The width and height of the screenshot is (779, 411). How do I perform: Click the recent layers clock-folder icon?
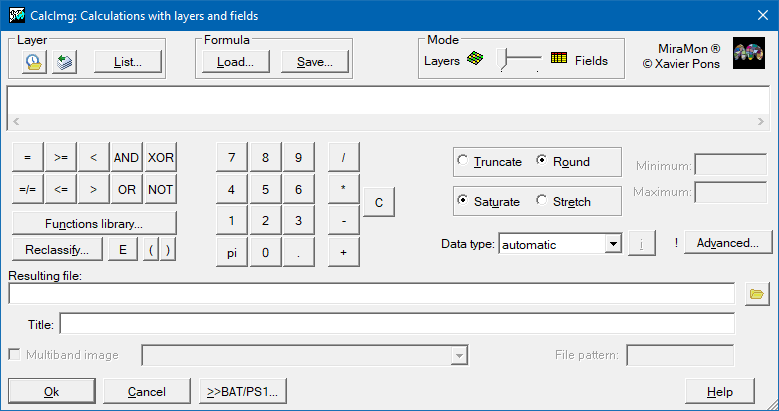coord(32,62)
